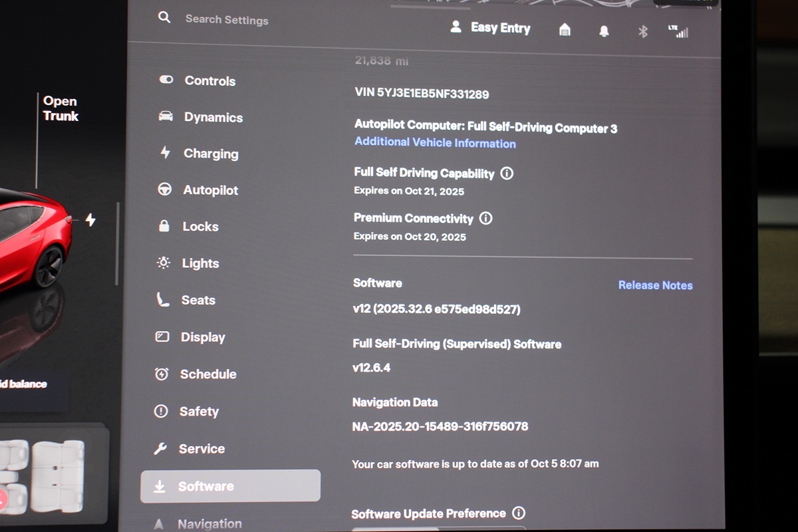Tap the charge port lightning icon

pos(90,220)
